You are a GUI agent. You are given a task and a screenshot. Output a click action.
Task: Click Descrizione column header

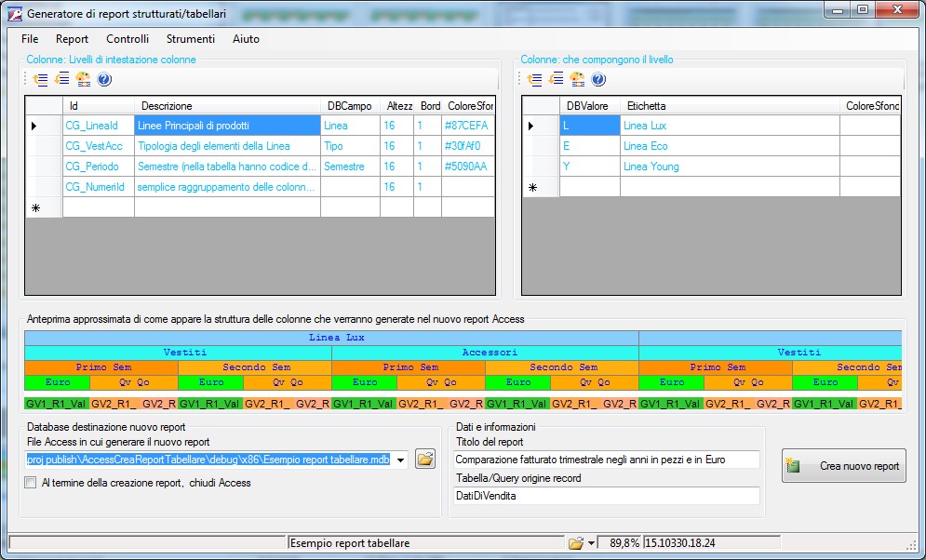(227, 106)
